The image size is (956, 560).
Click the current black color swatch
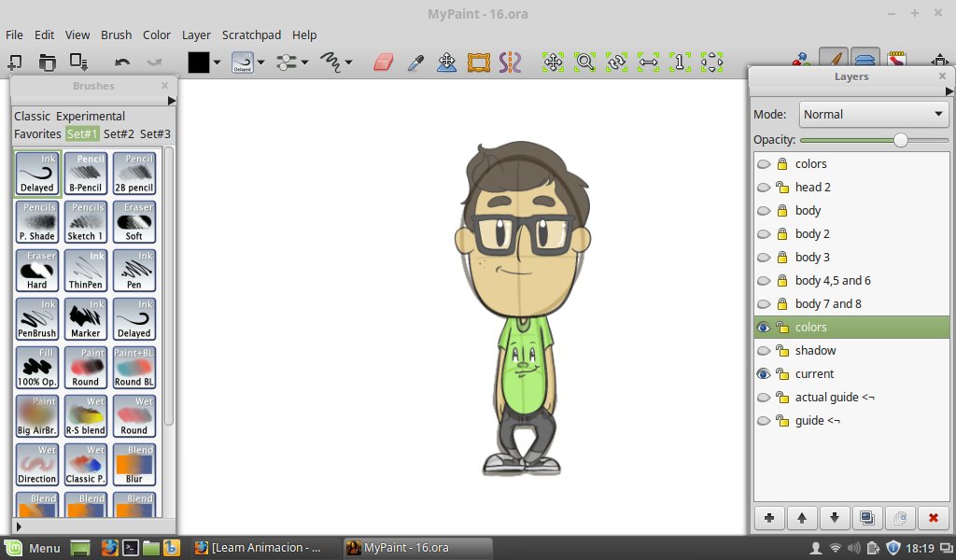[198, 63]
